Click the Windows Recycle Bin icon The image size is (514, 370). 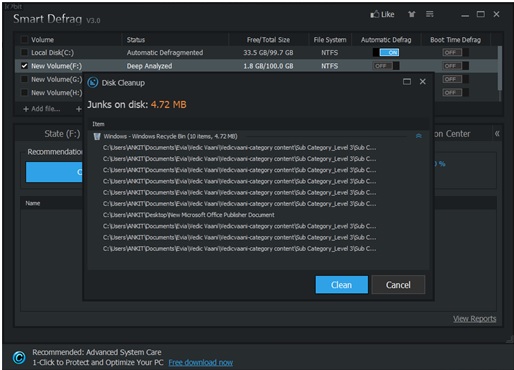97,136
